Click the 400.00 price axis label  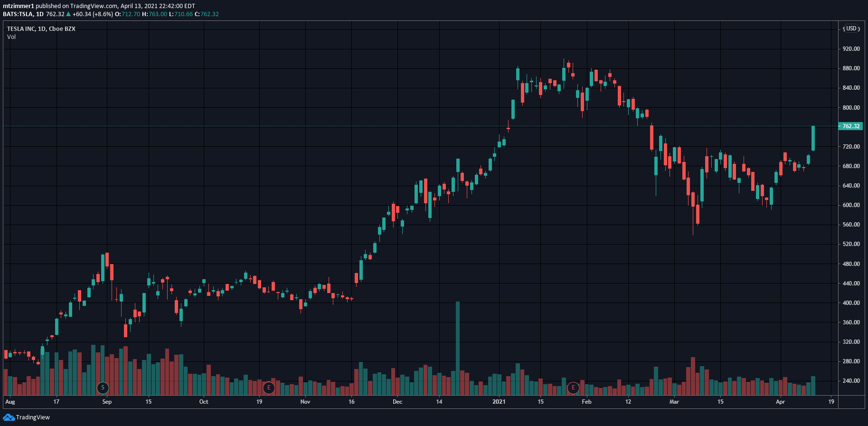851,303
